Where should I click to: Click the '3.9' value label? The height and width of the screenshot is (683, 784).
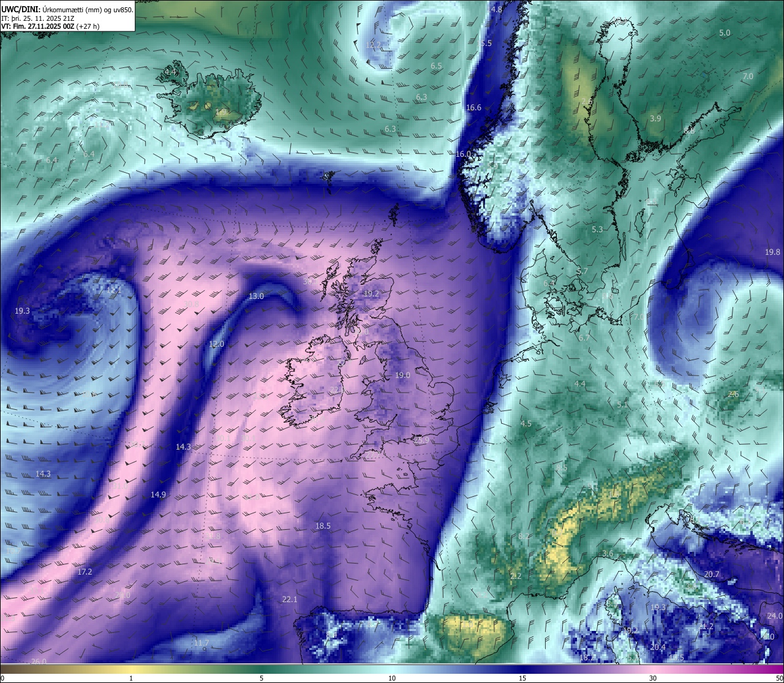[655, 118]
